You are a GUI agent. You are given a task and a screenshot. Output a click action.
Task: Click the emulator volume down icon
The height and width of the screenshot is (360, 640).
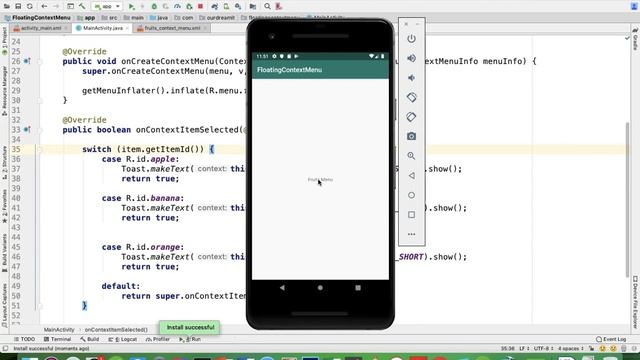411,78
